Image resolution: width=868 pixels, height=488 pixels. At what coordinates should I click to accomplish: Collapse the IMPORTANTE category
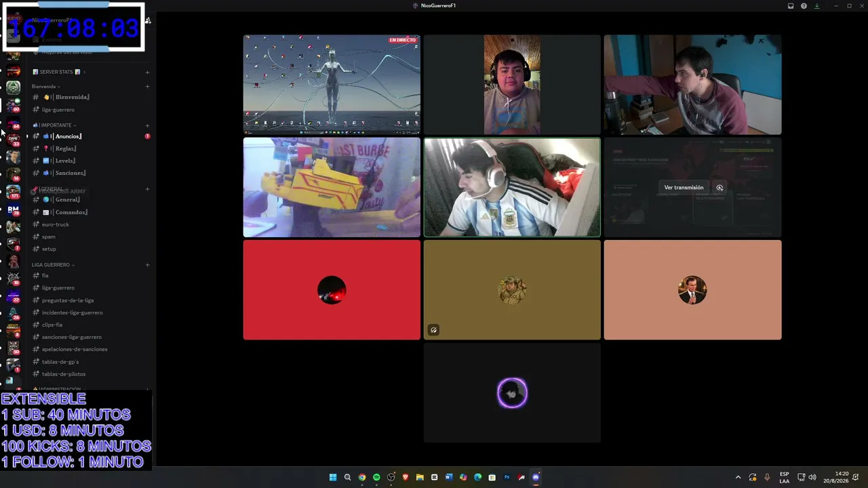pyautogui.click(x=54, y=125)
